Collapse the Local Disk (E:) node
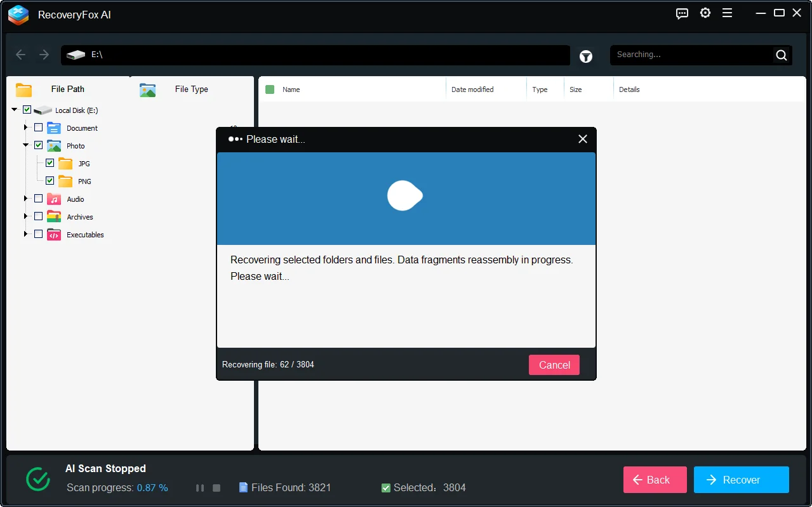This screenshot has width=812, height=507. click(x=14, y=109)
